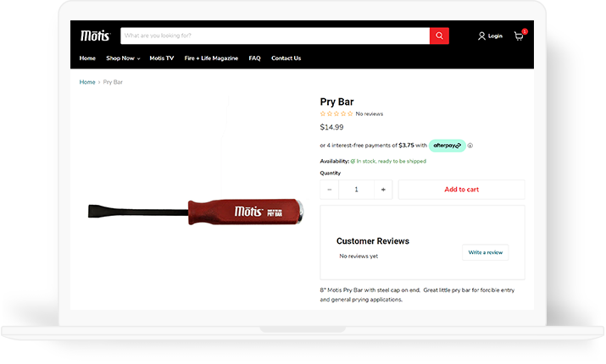Open the shopping cart icon
The width and height of the screenshot is (606, 364).
pos(519,36)
